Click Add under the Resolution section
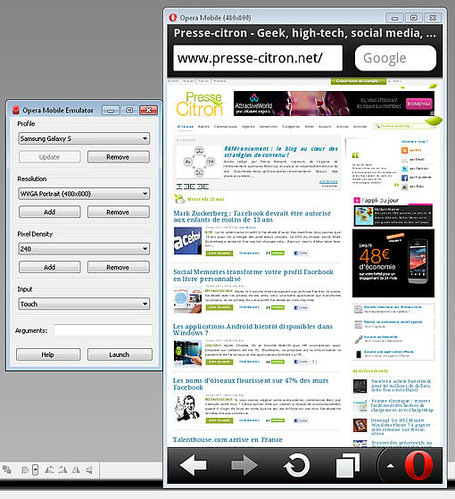Screen dimensions: 455x499 point(50,212)
